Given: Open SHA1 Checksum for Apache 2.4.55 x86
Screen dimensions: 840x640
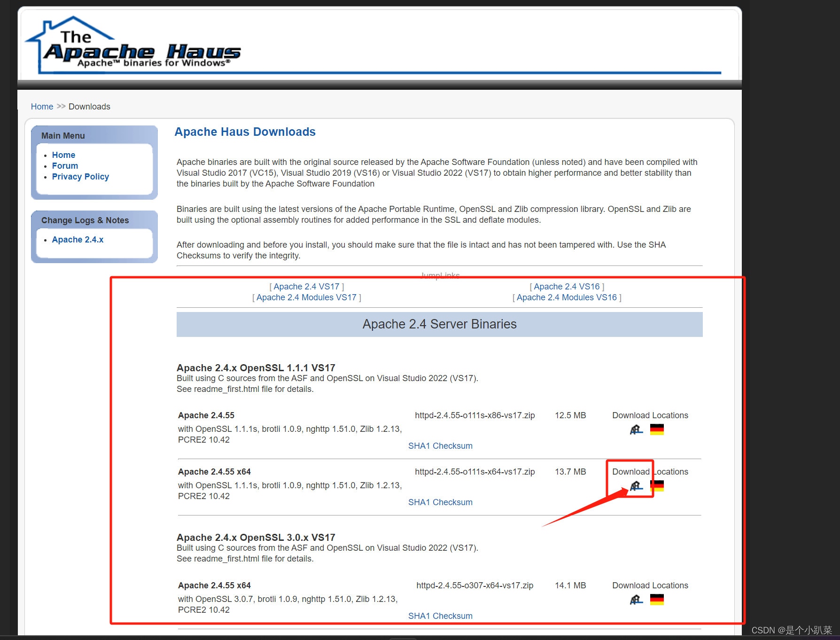Looking at the screenshot, I should [440, 446].
